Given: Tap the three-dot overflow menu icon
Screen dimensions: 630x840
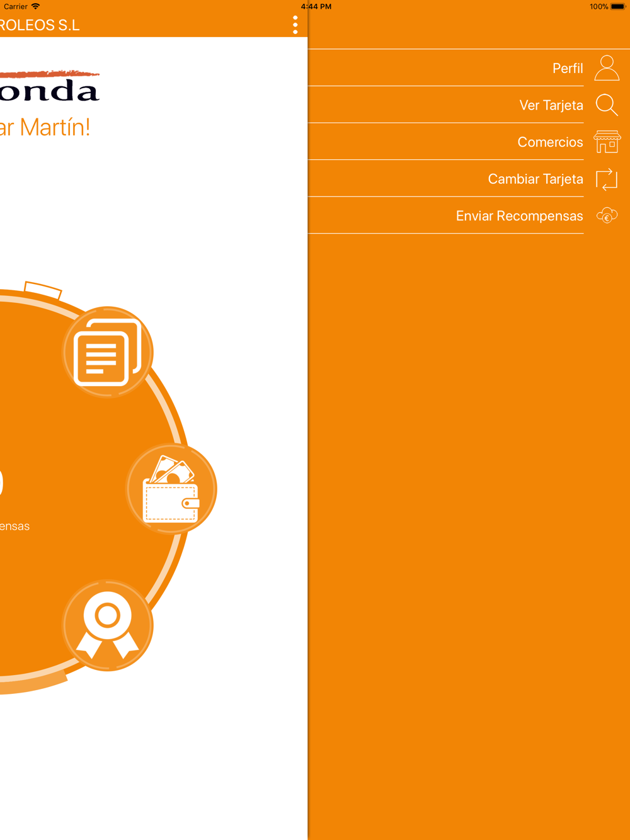Looking at the screenshot, I should click(295, 25).
